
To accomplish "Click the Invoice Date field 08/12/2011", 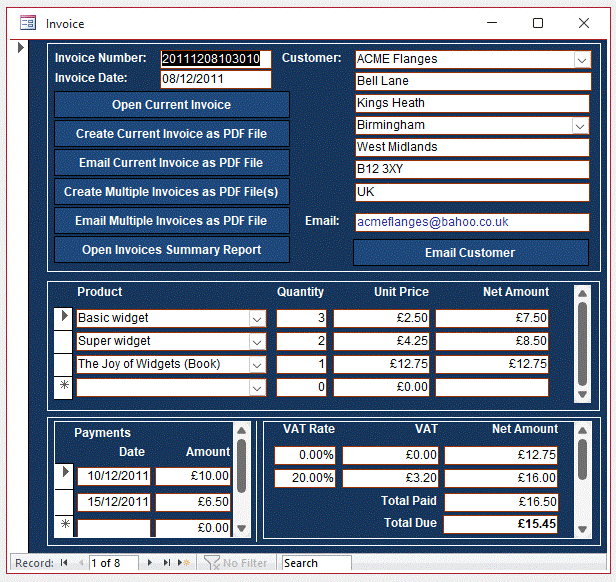I will [216, 79].
